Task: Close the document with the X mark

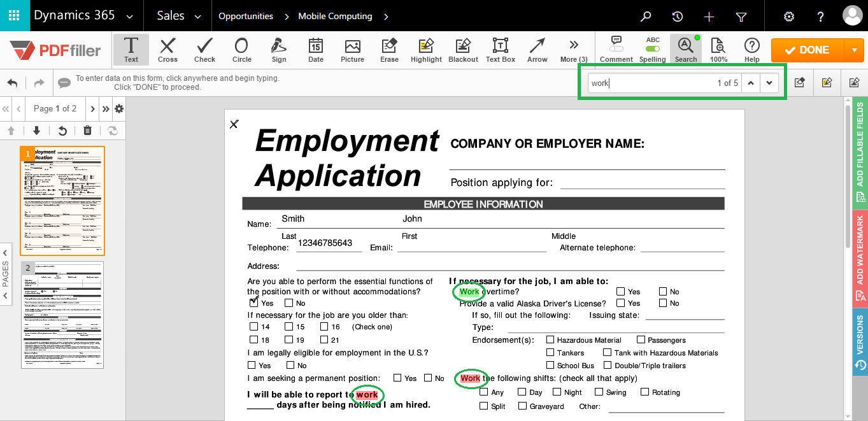Action: click(234, 124)
